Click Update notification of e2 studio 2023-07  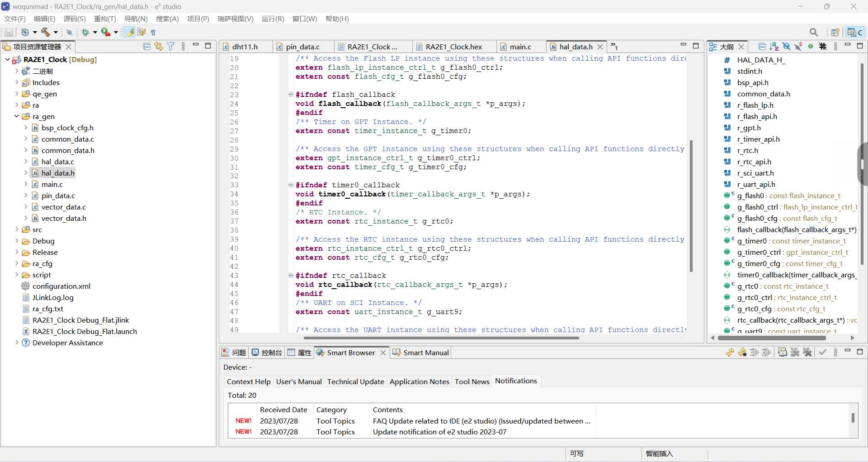click(x=440, y=432)
